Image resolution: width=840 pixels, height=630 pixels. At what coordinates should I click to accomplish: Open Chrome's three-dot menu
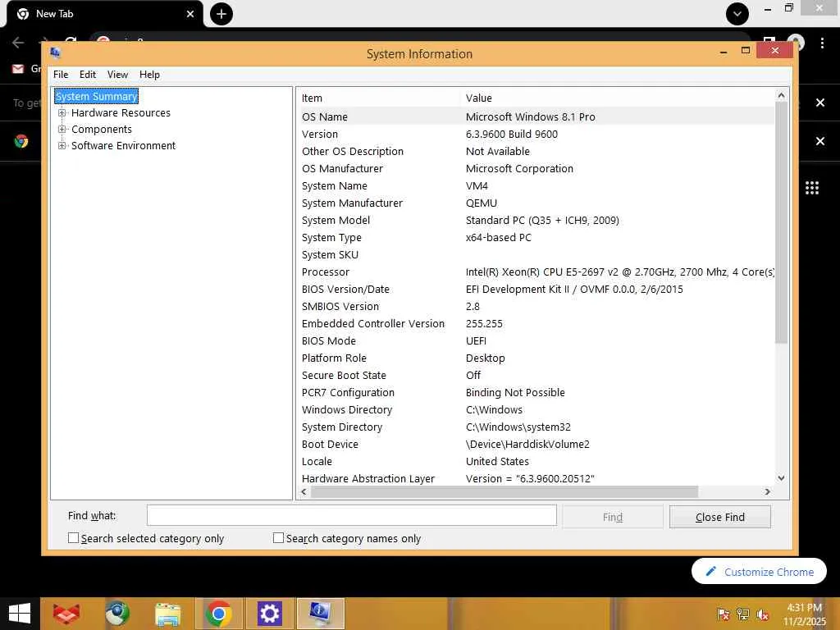[822, 43]
